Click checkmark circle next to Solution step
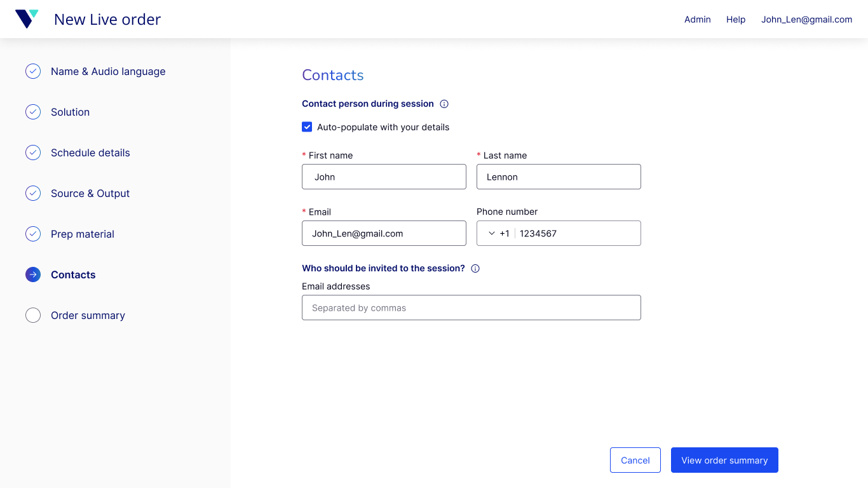The height and width of the screenshot is (488, 868). click(x=33, y=112)
